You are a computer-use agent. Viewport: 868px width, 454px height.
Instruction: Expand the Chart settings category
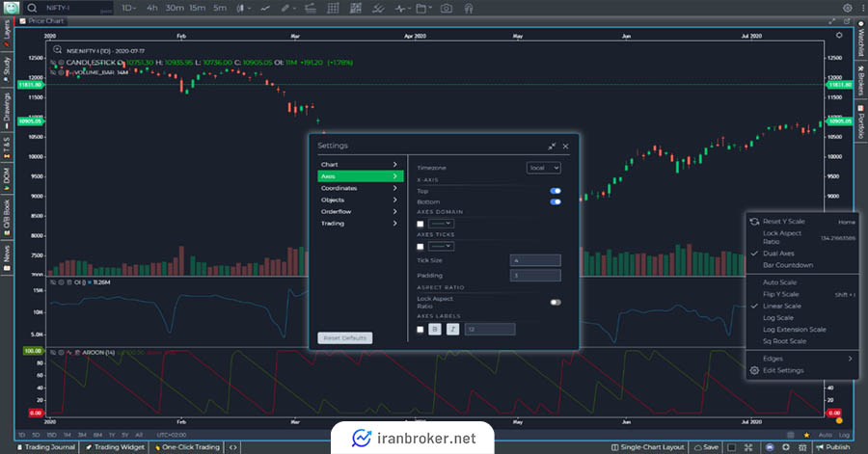tap(360, 164)
